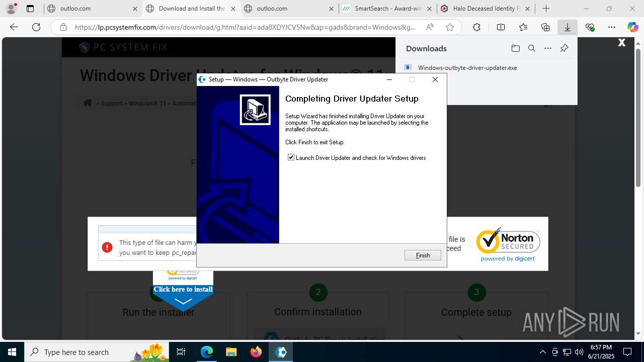This screenshot has height=362, width=644.
Task: Select Outbyte setup taskbar icon
Action: pos(281,352)
